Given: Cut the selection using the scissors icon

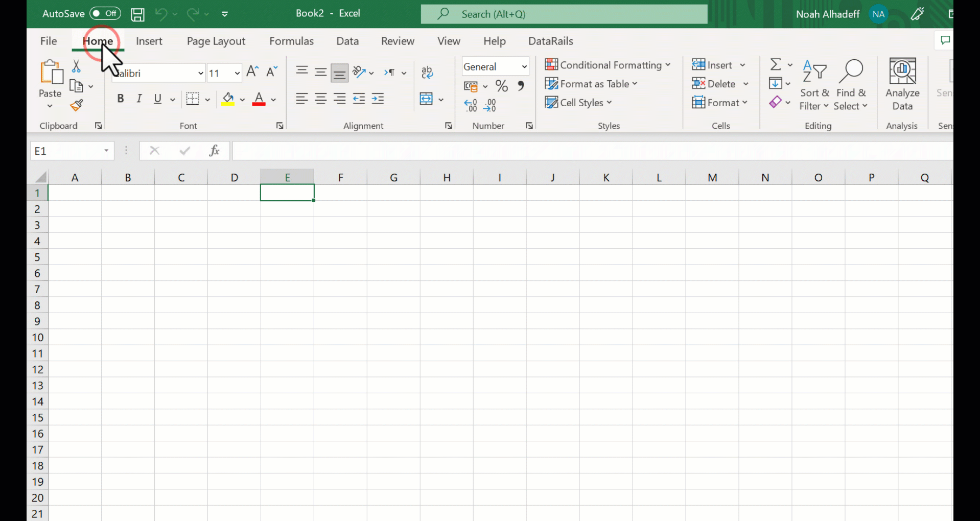Looking at the screenshot, I should (76, 66).
